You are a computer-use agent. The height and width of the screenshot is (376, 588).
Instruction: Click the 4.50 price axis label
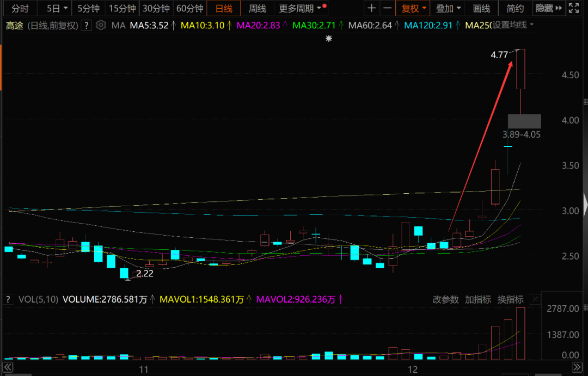pos(570,75)
